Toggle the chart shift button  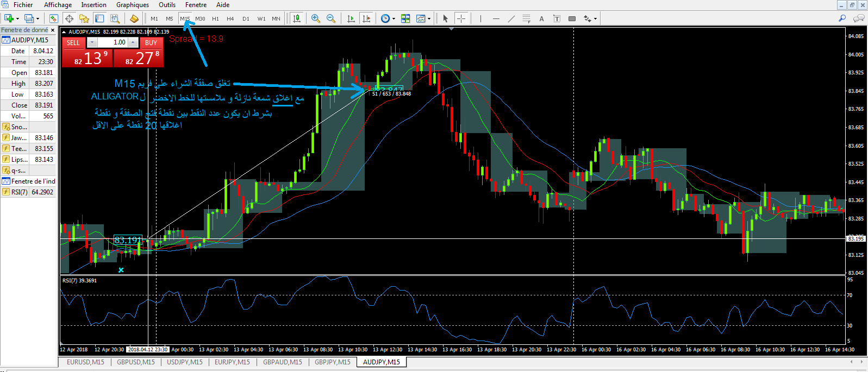[367, 18]
